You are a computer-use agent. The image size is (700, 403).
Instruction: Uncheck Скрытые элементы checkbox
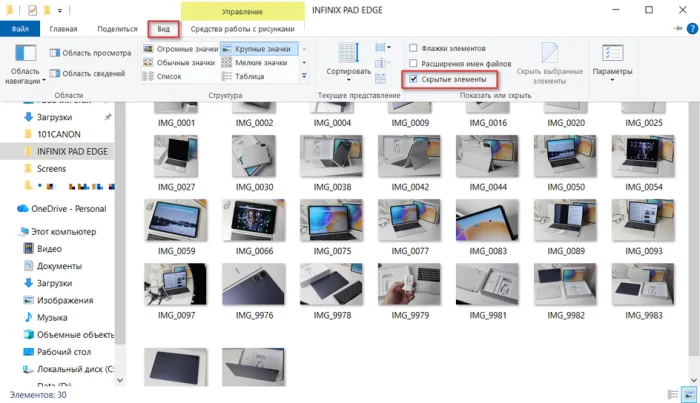(x=413, y=79)
